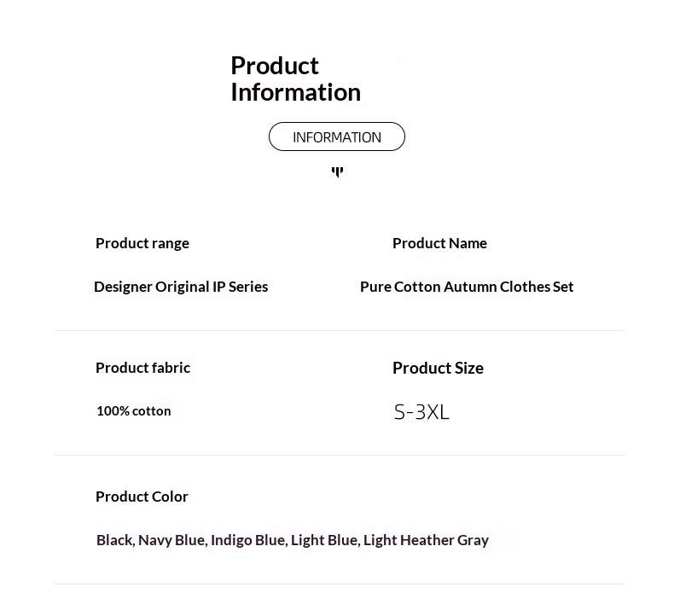The height and width of the screenshot is (616, 674).
Task: Click the small down-arrow icon below INFORMATION
Action: tap(337, 171)
